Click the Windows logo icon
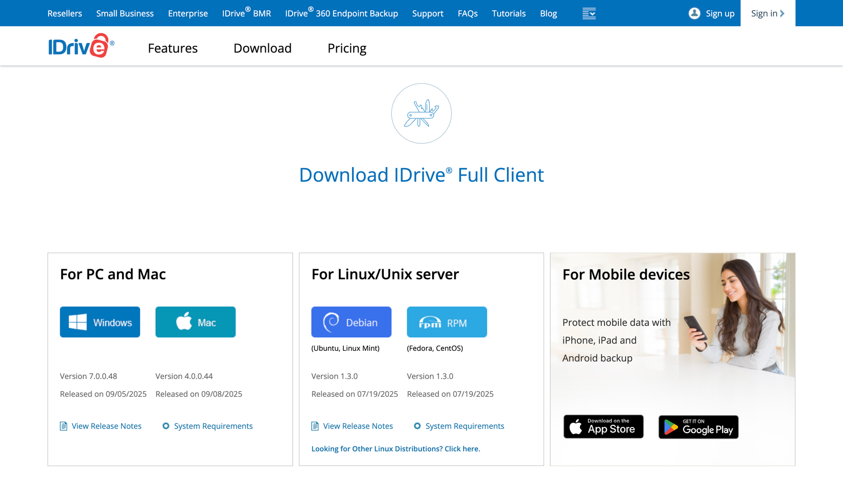Viewport: 843px width, 504px height. click(78, 322)
